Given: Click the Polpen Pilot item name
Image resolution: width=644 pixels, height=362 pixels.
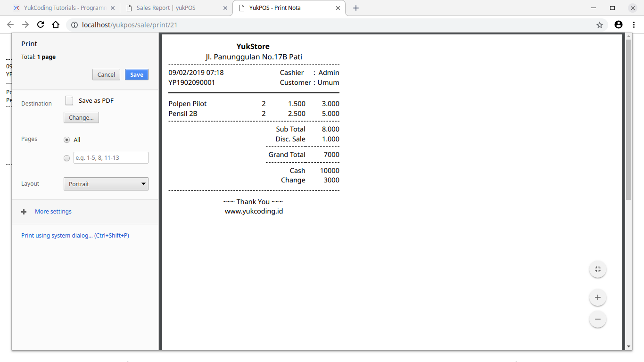Looking at the screenshot, I should [188, 104].
